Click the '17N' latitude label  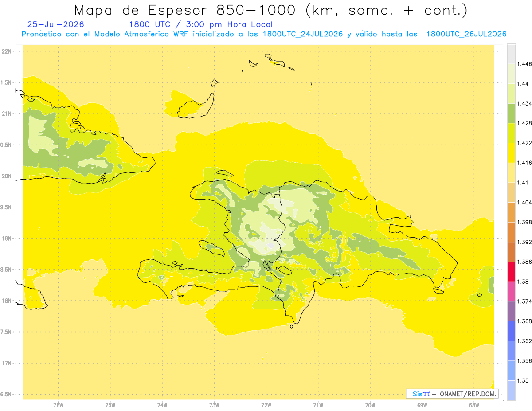tap(6, 363)
